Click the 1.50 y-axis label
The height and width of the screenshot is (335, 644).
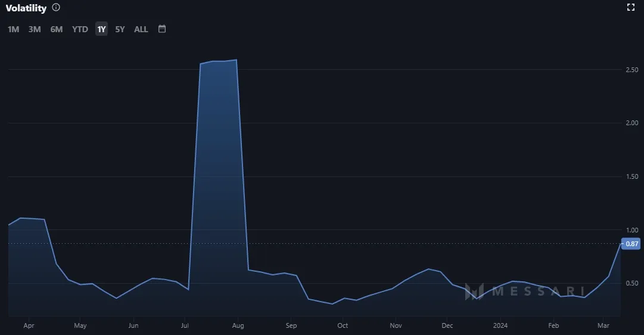coord(632,176)
